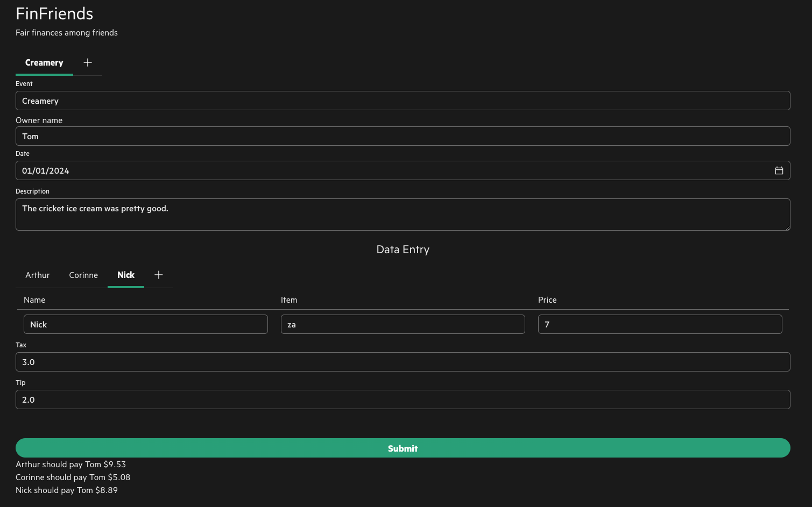Focus the Tax input field
The image size is (812, 507).
(x=403, y=362)
